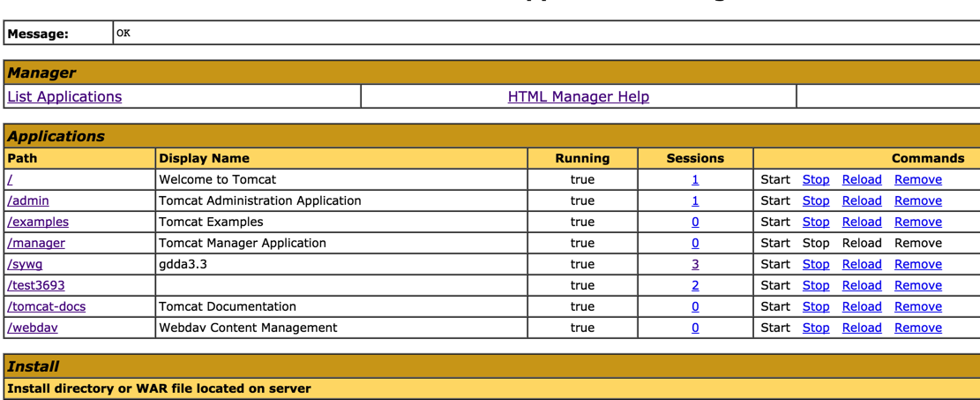Click the "Path" column header
The width and height of the screenshot is (980, 400).
pyautogui.click(x=23, y=158)
